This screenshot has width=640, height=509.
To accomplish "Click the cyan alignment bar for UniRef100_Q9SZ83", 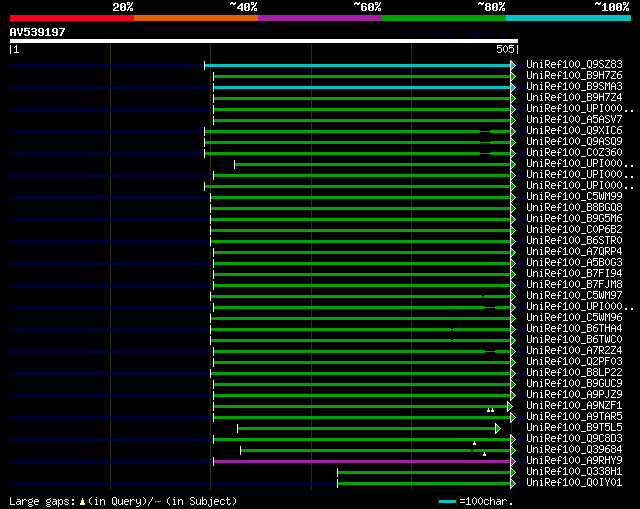I will (358, 65).
